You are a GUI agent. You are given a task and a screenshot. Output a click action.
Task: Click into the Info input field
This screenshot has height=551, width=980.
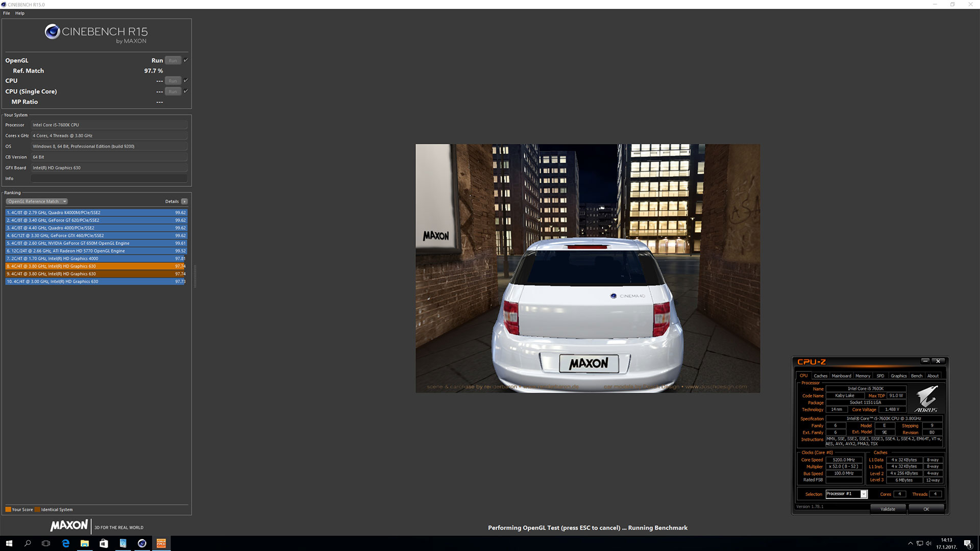(109, 179)
